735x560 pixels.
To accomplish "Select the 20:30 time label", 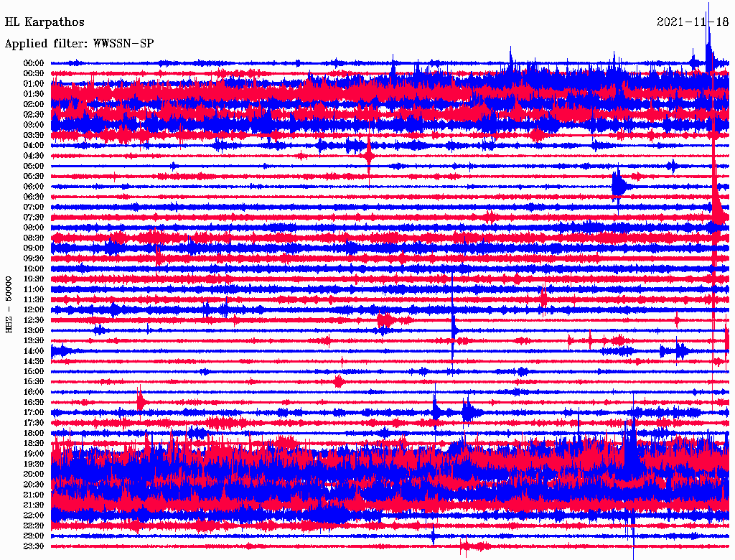I will click(34, 485).
